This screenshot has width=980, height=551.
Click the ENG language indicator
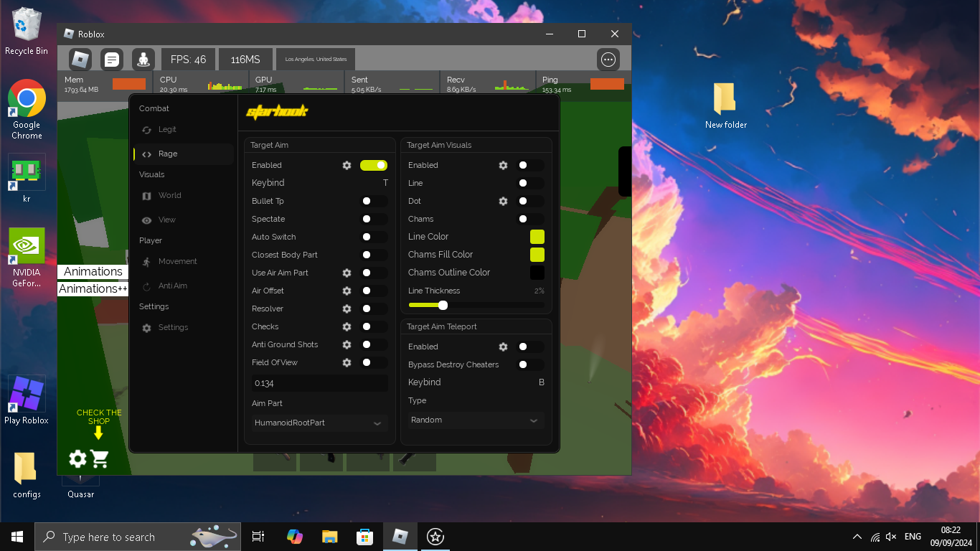pyautogui.click(x=913, y=537)
